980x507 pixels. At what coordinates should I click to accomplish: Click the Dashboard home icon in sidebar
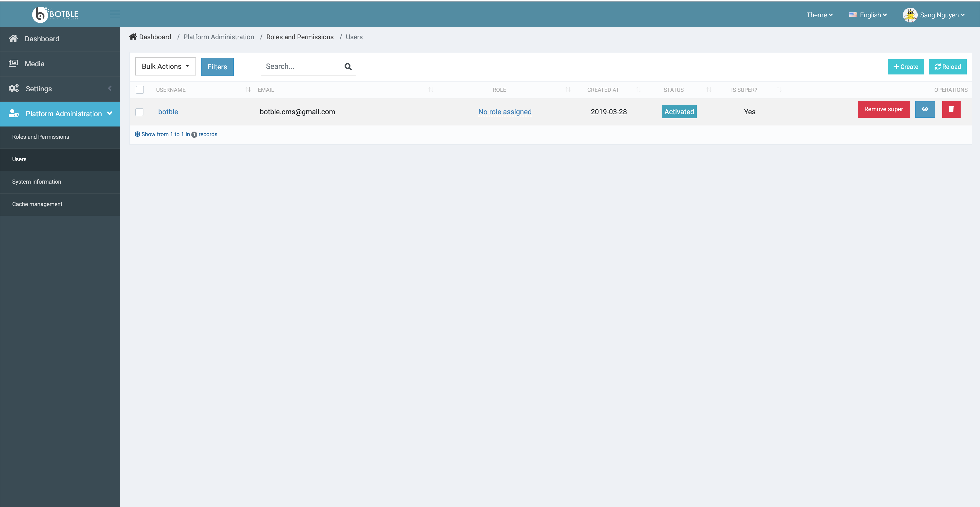13,39
